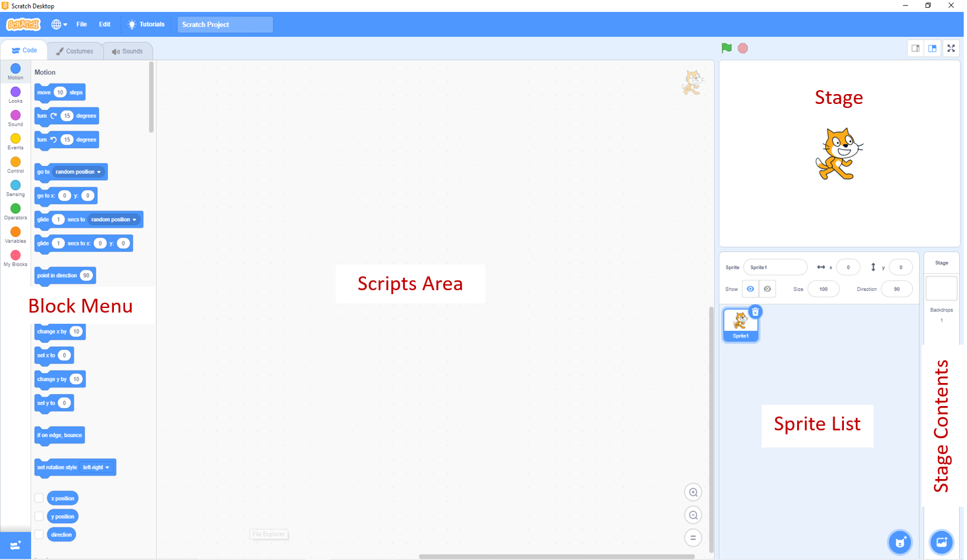The height and width of the screenshot is (560, 967).
Task: Select the Control block category
Action: (15, 165)
